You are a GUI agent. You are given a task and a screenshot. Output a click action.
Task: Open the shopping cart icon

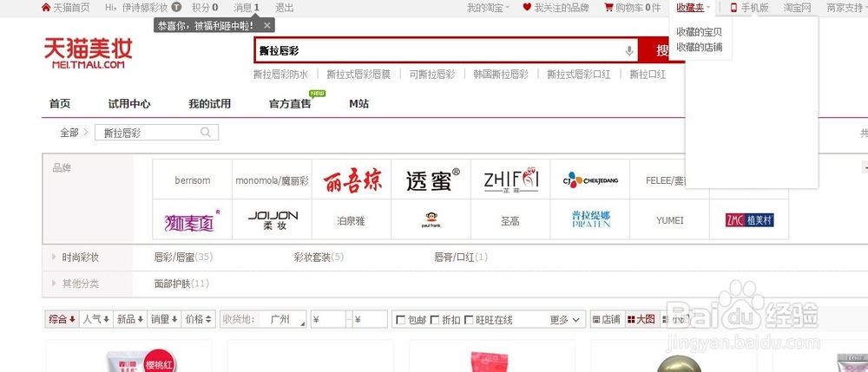point(609,7)
